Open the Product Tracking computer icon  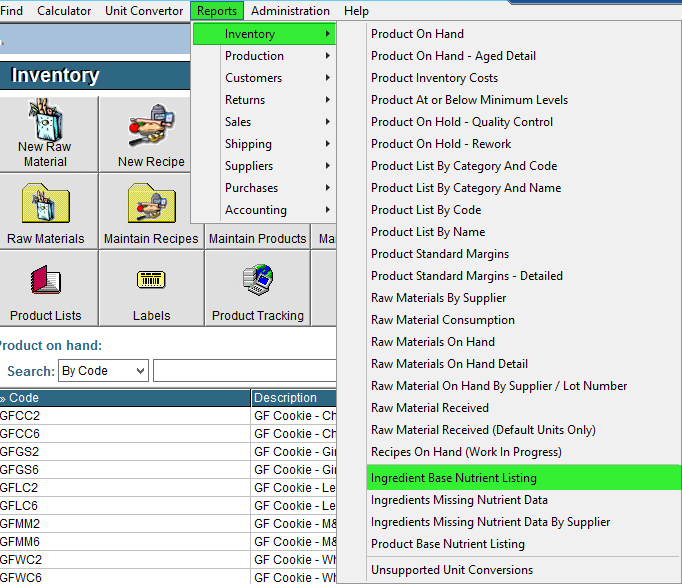pos(257,279)
